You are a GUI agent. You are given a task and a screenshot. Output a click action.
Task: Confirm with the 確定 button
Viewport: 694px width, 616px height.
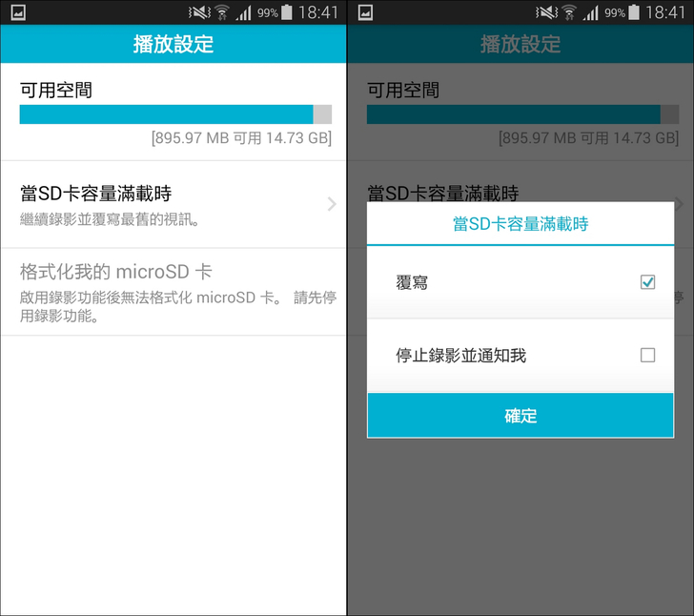(x=520, y=416)
